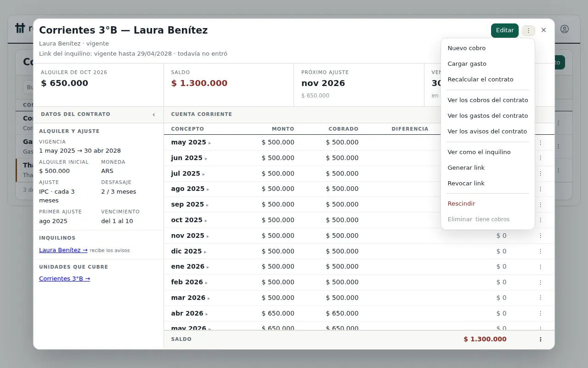The height and width of the screenshot is (368, 588).
Task: Open the Saldo footer three-dot menu
Action: [540, 339]
